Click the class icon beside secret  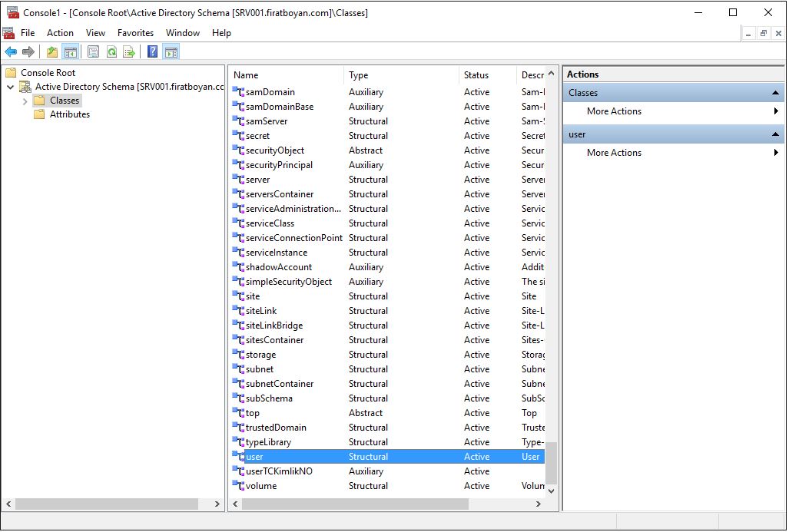238,135
